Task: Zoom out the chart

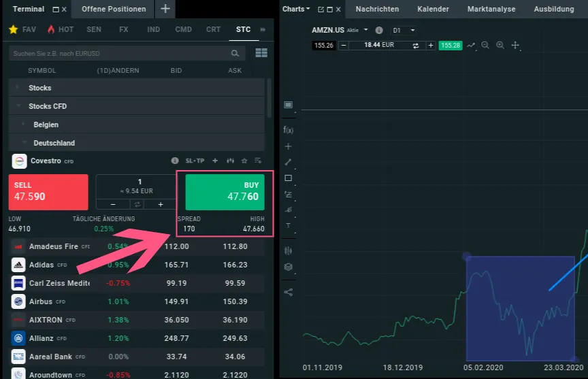Action: (485, 45)
